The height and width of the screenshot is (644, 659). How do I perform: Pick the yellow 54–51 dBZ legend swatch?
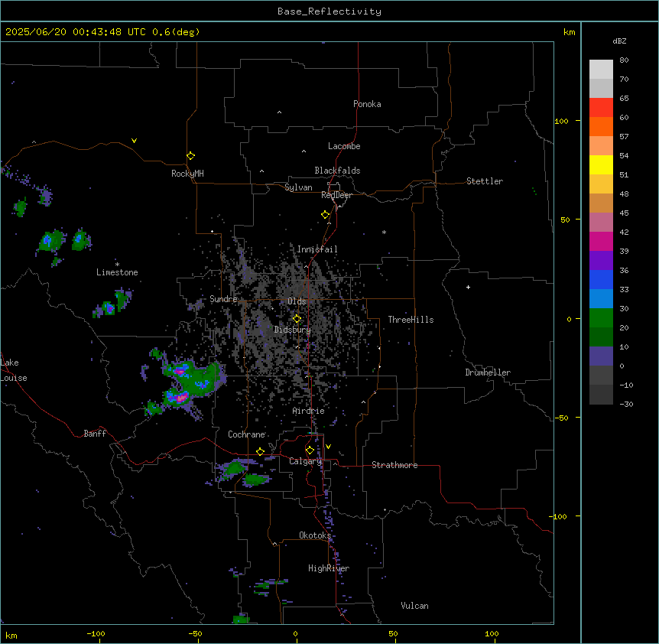click(x=601, y=164)
